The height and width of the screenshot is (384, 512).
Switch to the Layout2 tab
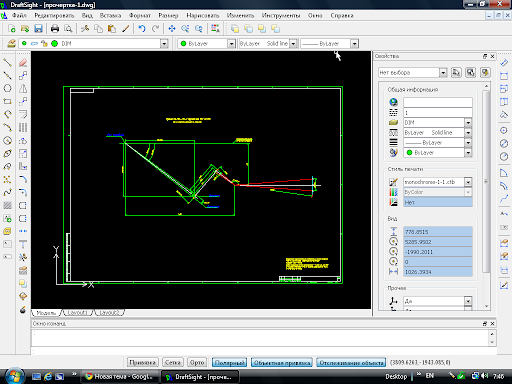click(x=109, y=313)
